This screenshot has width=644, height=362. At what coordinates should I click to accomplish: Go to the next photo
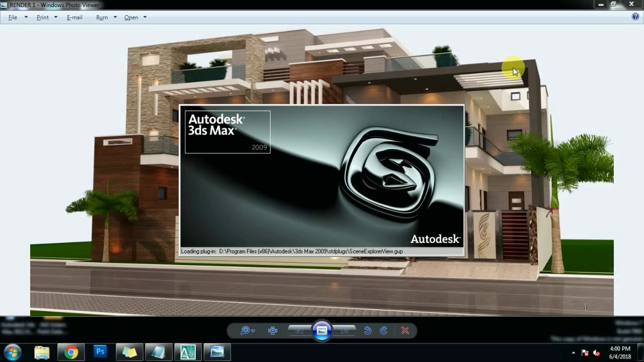[x=345, y=330]
